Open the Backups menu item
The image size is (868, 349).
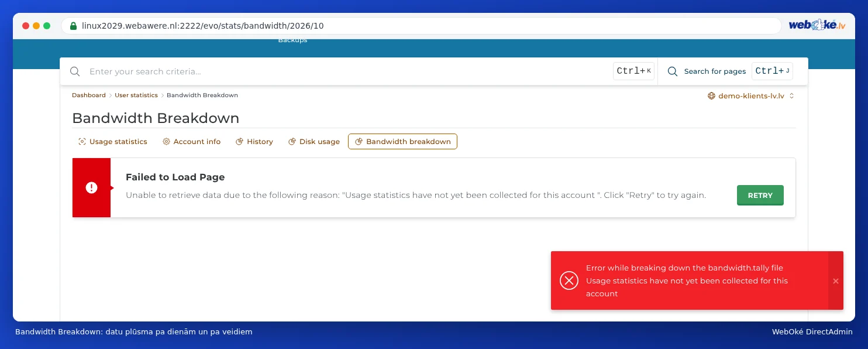tap(292, 40)
